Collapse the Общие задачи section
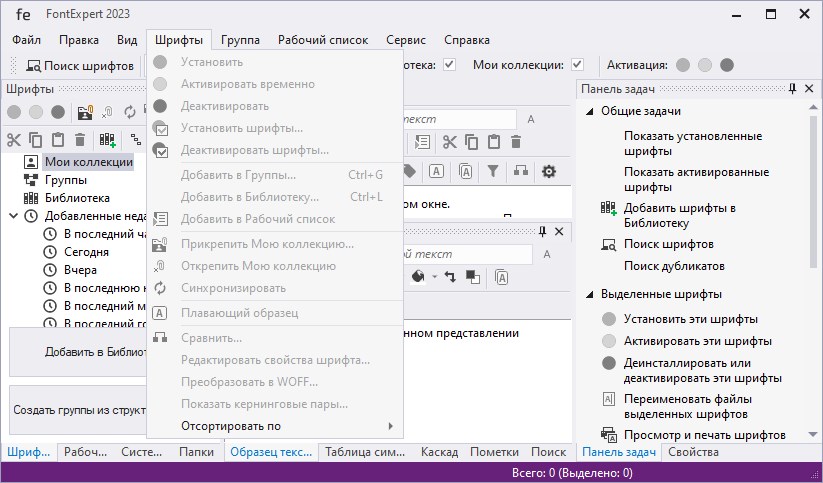This screenshot has height=483, width=823. [x=590, y=111]
